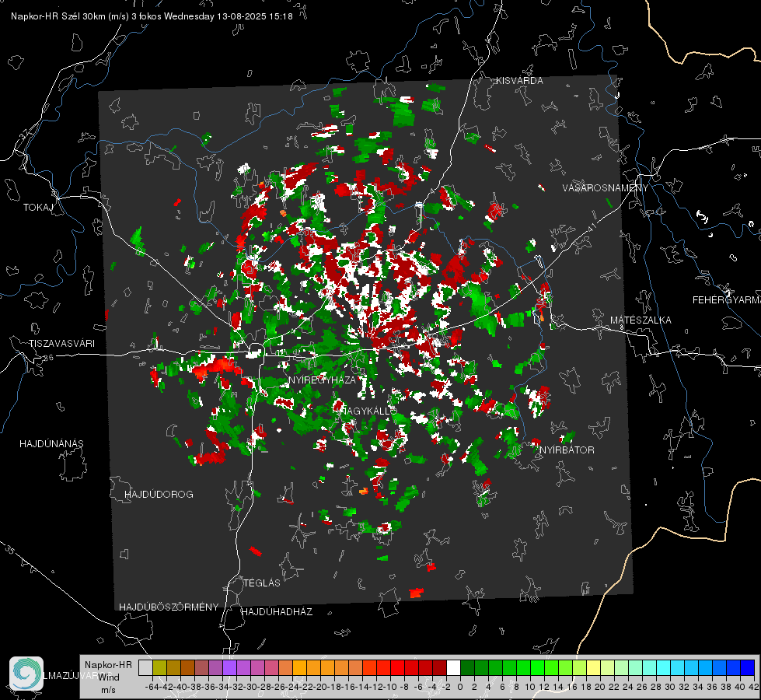Pick the deep blue swatch between 40 and 42
The image size is (761, 700).
pyautogui.click(x=748, y=667)
